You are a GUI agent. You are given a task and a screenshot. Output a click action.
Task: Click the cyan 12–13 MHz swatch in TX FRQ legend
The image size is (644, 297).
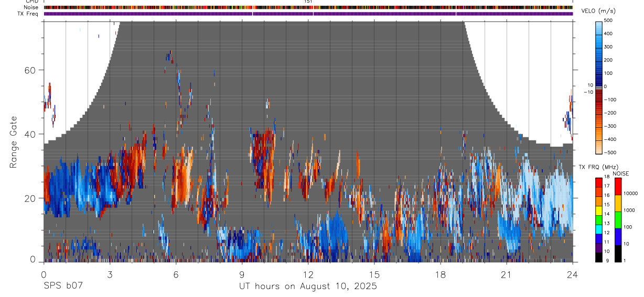tap(599, 229)
